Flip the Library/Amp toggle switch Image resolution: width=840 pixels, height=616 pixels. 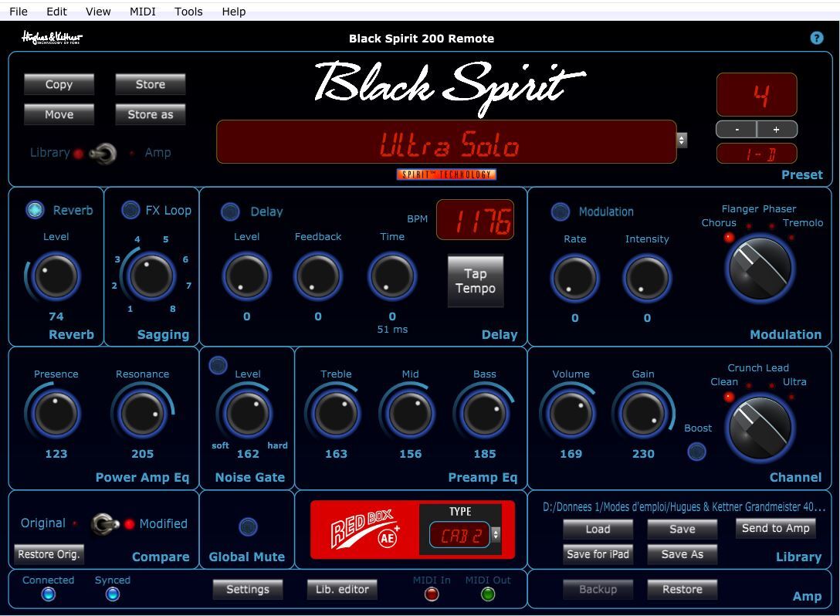pos(104,154)
